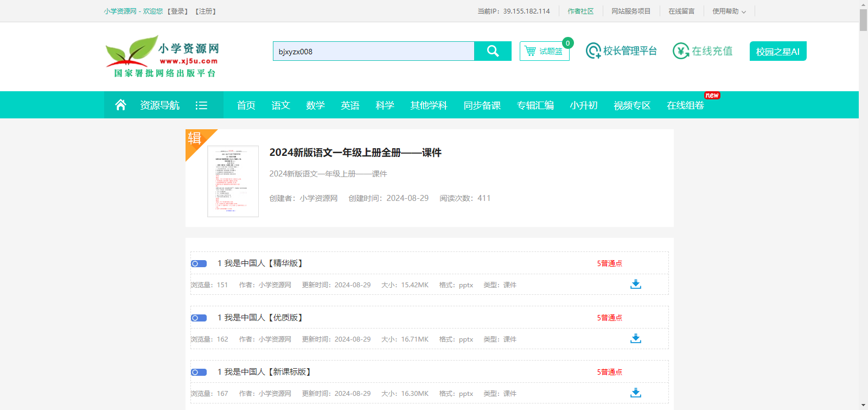The height and width of the screenshot is (410, 868).
Task: Open the 网站服务项目 link
Action: [x=631, y=11]
